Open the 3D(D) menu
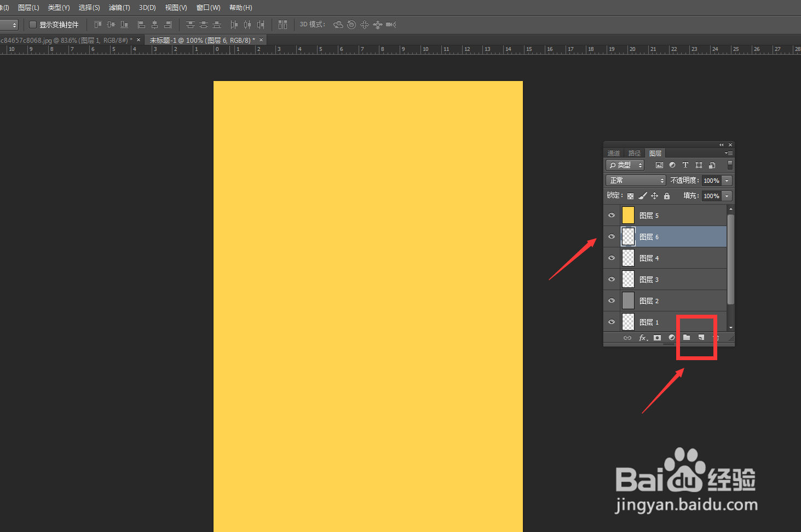 (x=147, y=8)
